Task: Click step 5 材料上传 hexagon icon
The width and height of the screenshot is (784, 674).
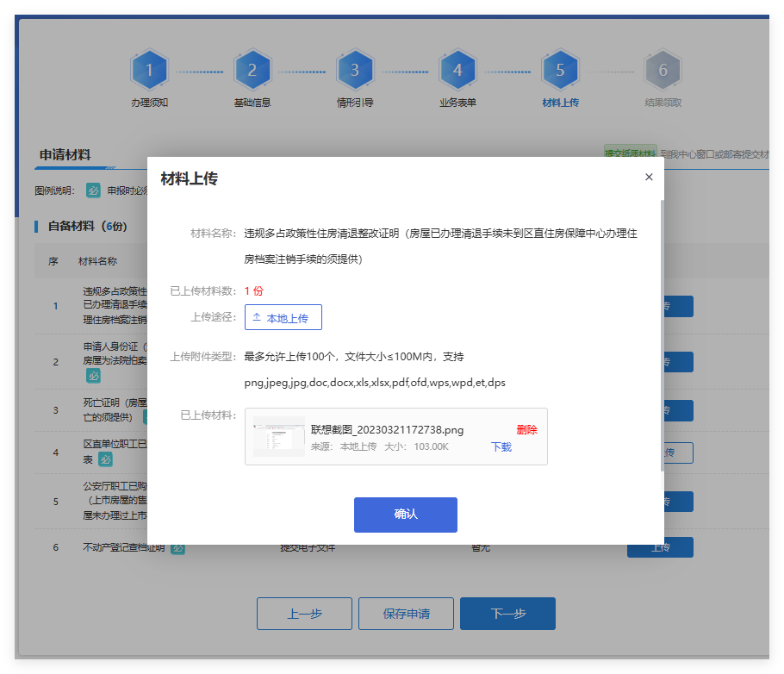Action: tap(560, 70)
